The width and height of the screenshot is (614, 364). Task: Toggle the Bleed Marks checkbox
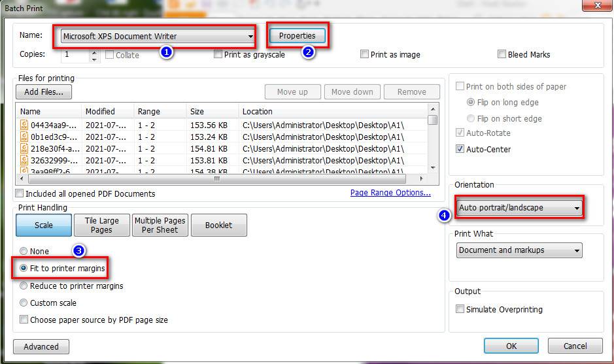(x=502, y=54)
